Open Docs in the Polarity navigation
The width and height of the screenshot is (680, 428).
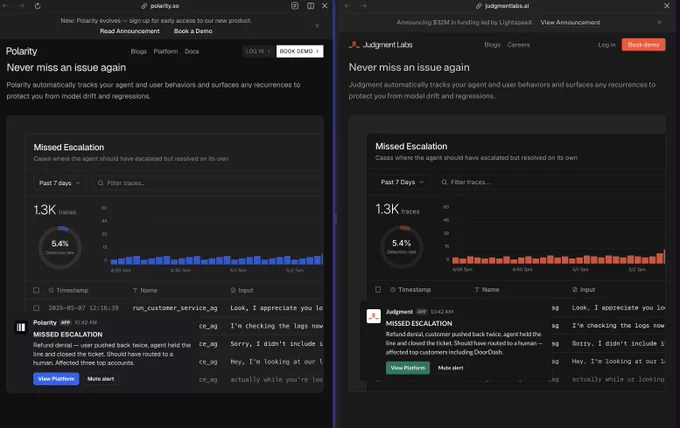point(192,51)
